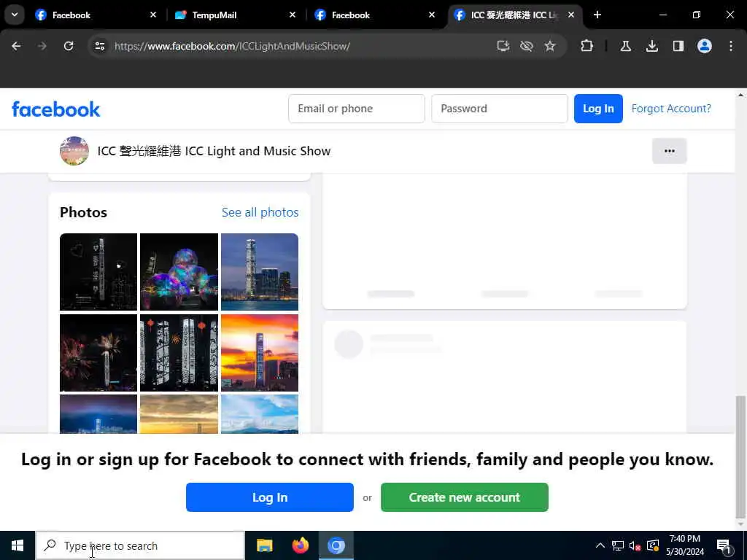
Task: Click See all photos link
Action: click(260, 212)
